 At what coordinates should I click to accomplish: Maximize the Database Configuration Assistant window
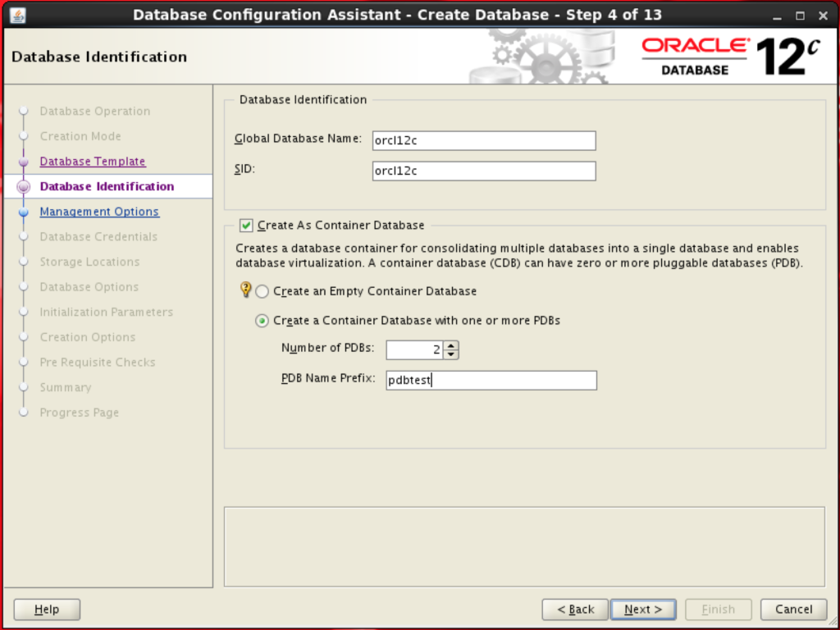(800, 16)
